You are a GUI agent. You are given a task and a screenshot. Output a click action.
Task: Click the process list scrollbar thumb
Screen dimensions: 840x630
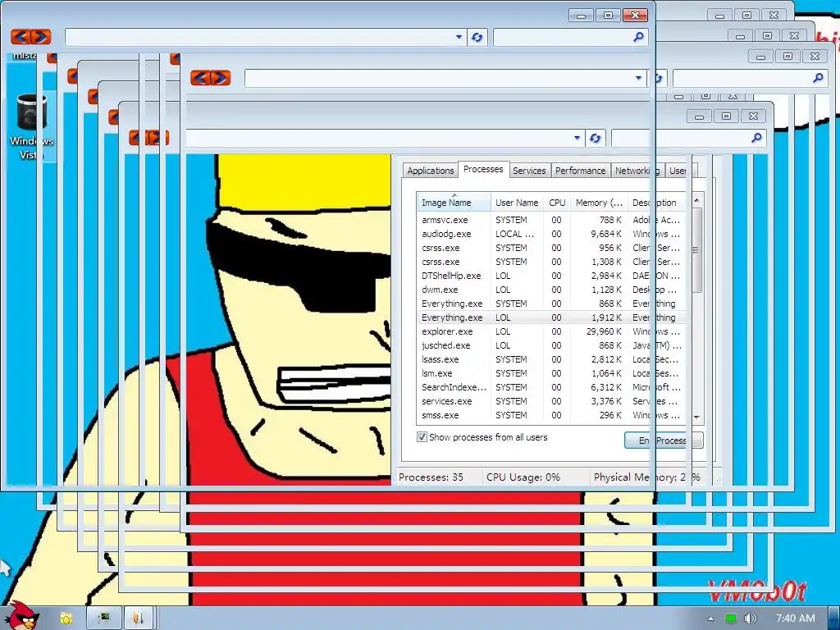[696, 249]
